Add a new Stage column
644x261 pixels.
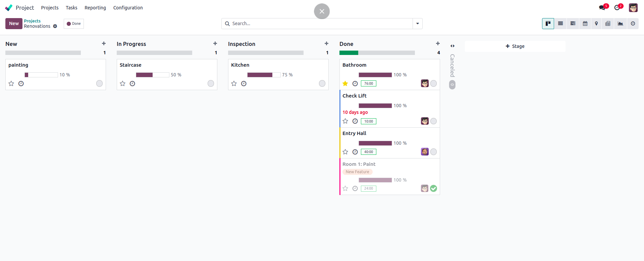point(515,46)
